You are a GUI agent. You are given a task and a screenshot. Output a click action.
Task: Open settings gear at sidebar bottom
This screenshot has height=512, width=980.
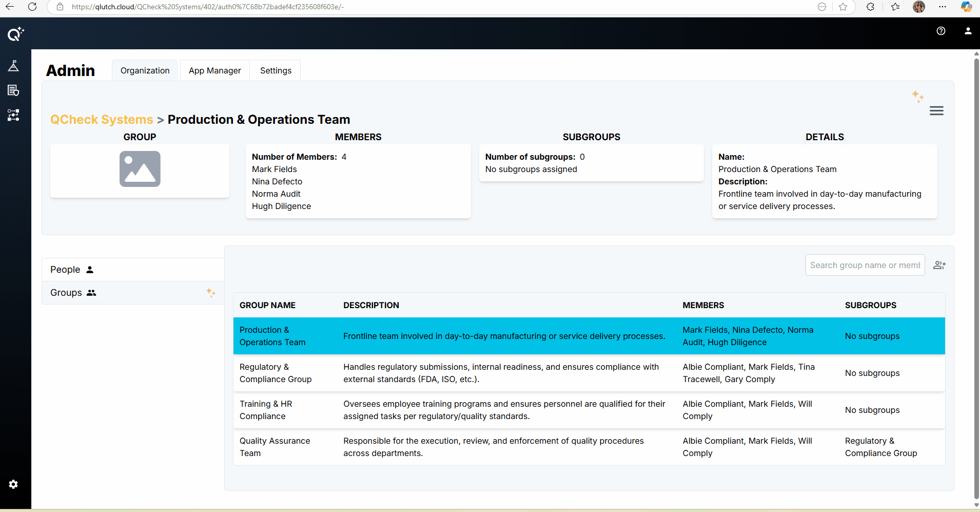[x=13, y=484]
